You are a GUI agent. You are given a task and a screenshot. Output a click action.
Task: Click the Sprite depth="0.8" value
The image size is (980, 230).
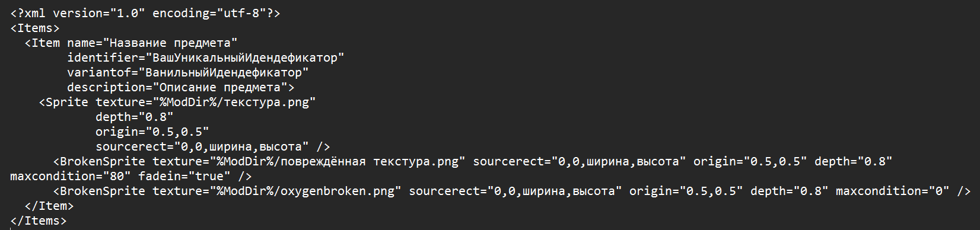click(x=135, y=117)
